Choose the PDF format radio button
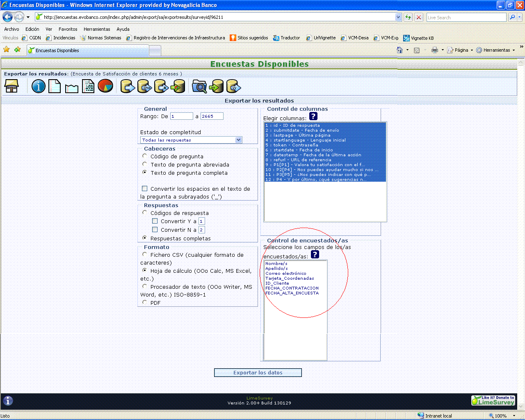This screenshot has width=525, height=420. [145, 302]
